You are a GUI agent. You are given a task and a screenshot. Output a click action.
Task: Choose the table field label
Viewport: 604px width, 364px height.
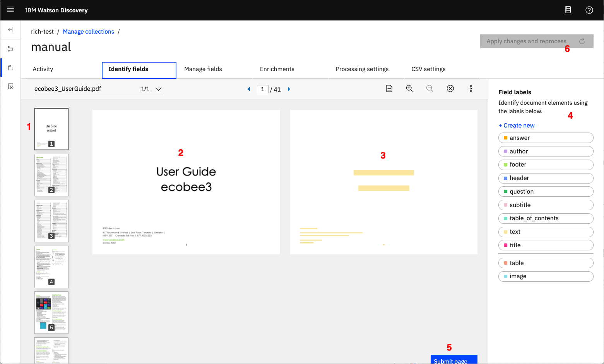coord(546,263)
